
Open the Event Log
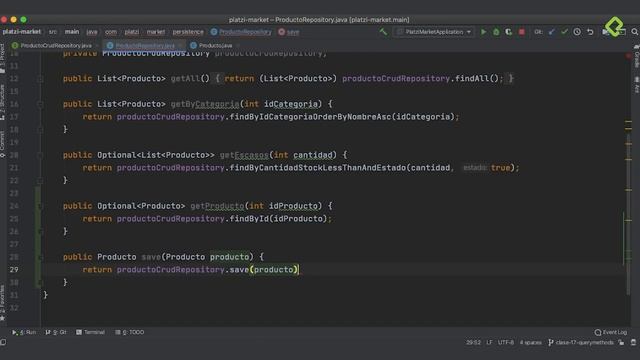pos(611,332)
